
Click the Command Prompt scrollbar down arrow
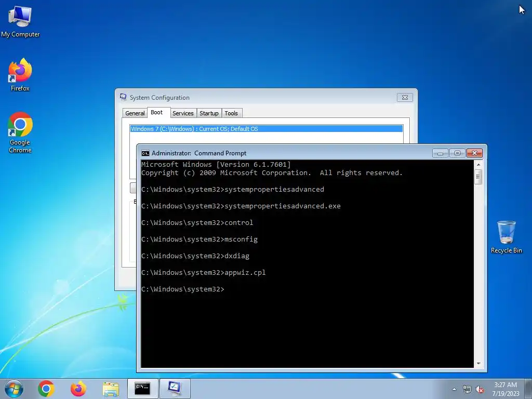pos(478,363)
